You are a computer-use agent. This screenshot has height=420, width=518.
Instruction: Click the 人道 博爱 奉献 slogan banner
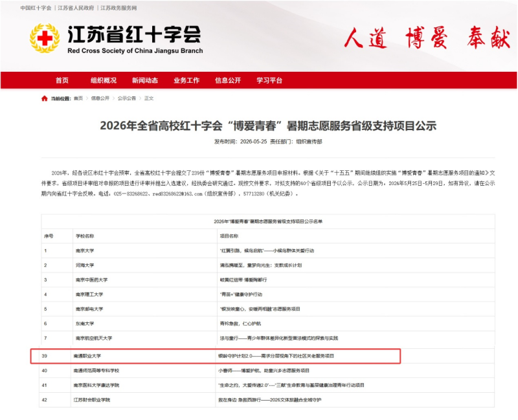[427, 38]
